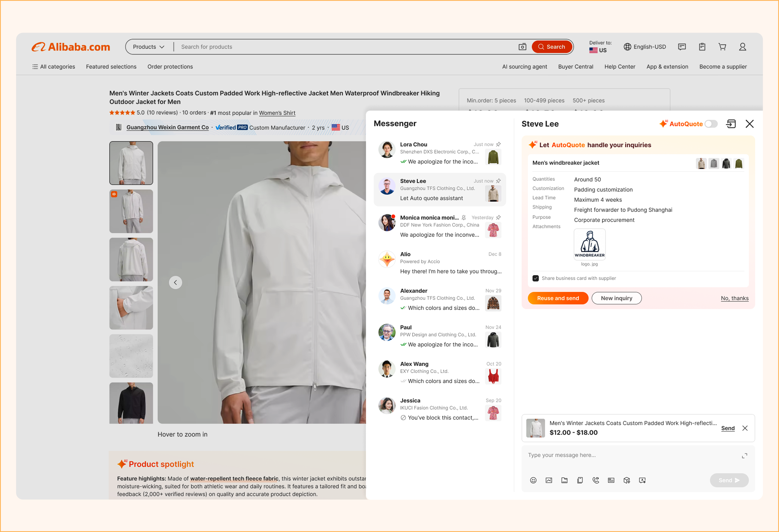Pin the Lora Chou conversation
This screenshot has width=779, height=532.
pyautogui.click(x=498, y=144)
